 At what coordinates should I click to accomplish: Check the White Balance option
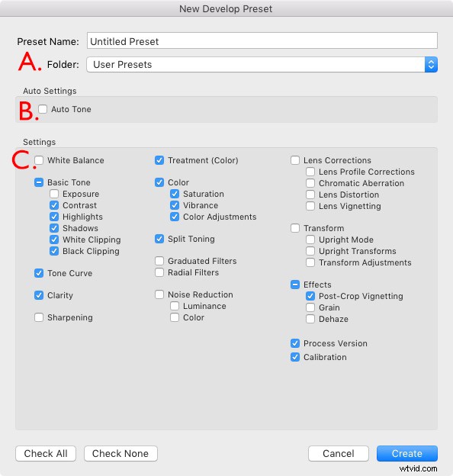(x=39, y=160)
